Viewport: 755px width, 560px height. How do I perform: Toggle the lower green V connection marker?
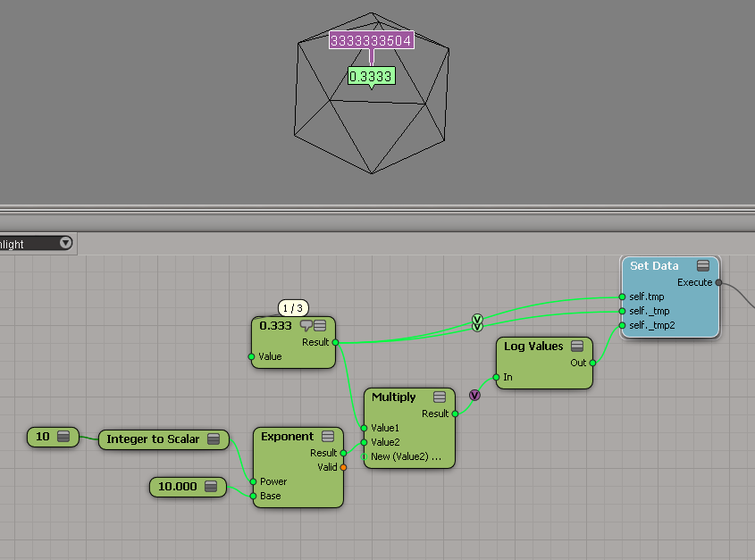(x=477, y=327)
